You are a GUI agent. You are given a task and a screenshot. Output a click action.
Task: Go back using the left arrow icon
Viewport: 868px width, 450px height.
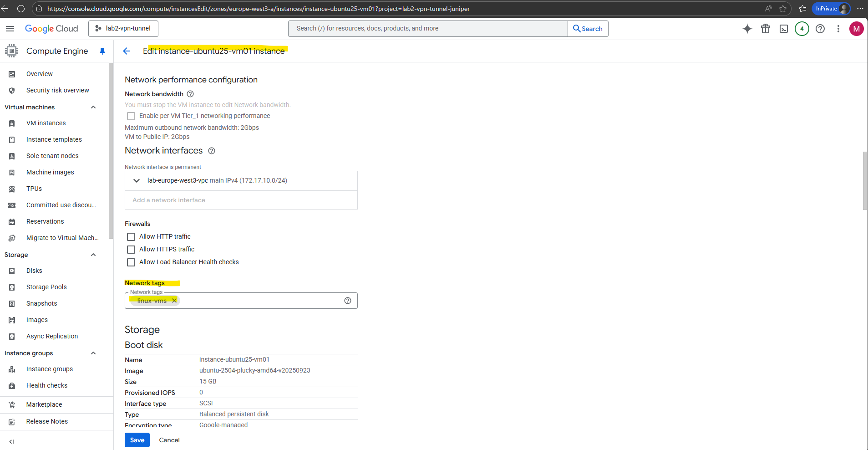tap(127, 51)
